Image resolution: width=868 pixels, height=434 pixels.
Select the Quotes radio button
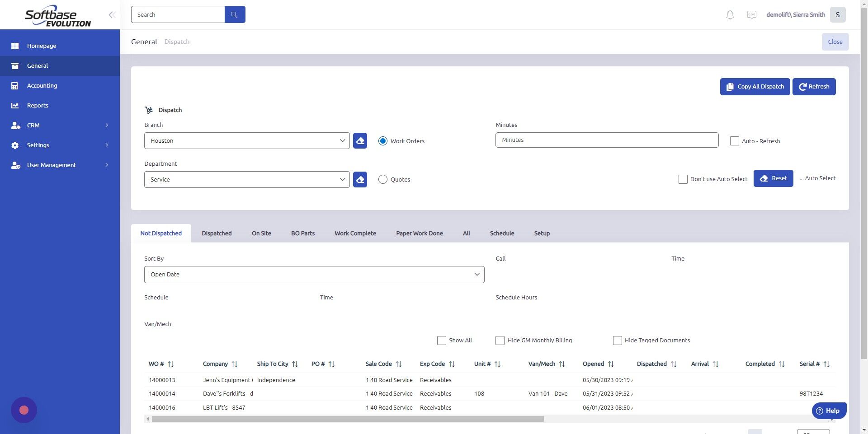click(382, 179)
